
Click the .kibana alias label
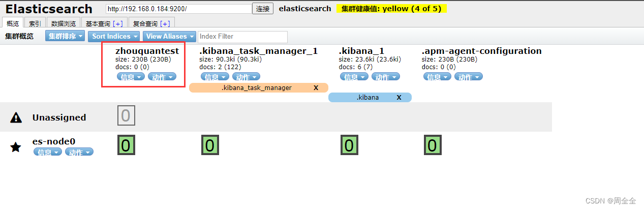tap(367, 97)
